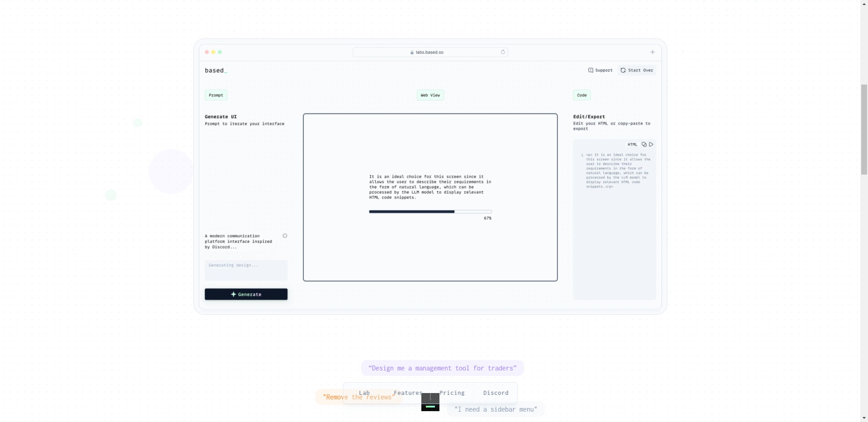Open a new tab with the plus icon
The width and height of the screenshot is (868, 422).
[x=652, y=52]
